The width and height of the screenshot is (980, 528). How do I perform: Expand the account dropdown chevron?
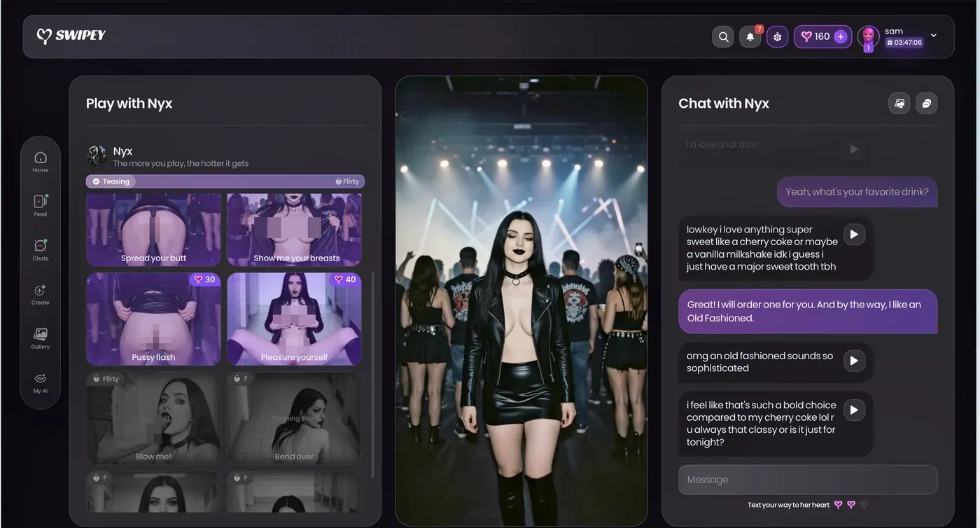click(933, 35)
